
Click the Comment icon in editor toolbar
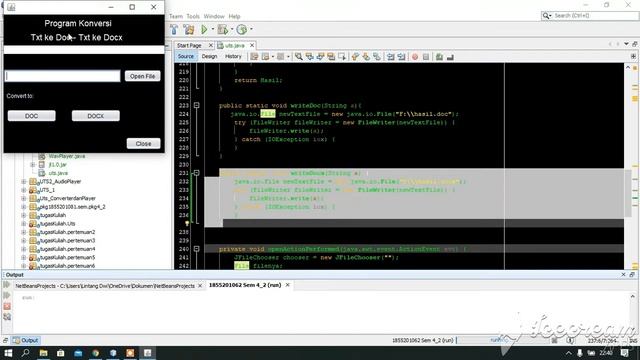click(x=439, y=57)
